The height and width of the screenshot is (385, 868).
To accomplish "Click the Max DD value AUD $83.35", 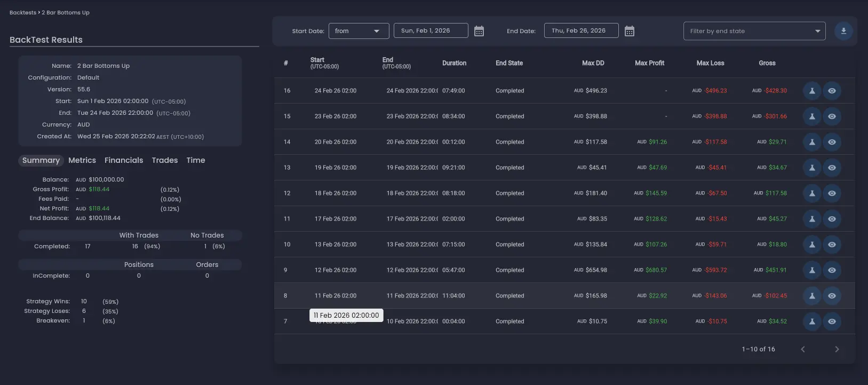I will click(592, 219).
